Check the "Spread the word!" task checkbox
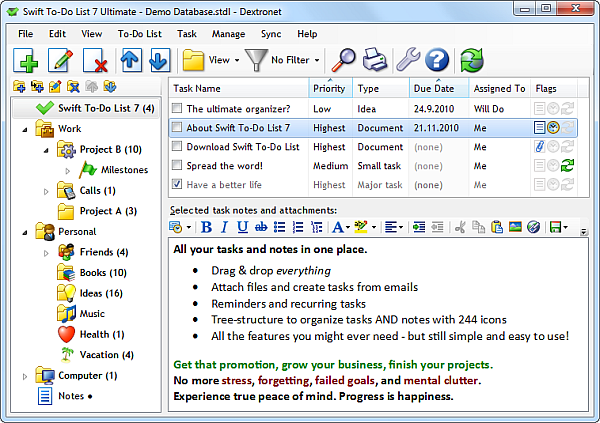This screenshot has height=423, width=600. (x=177, y=165)
